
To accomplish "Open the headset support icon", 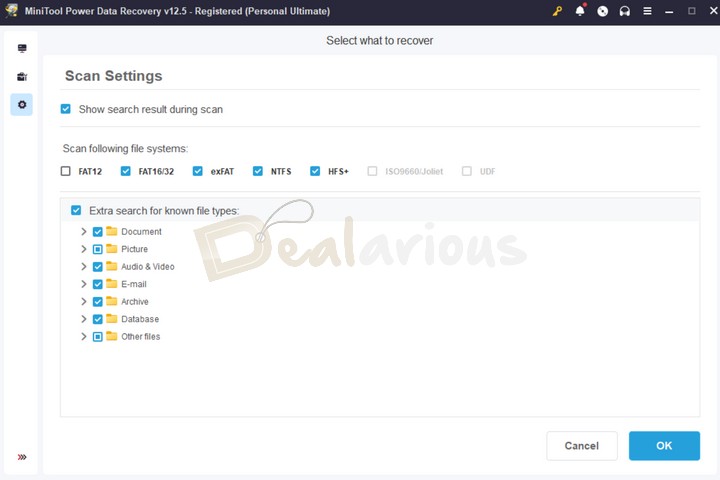I will (624, 11).
